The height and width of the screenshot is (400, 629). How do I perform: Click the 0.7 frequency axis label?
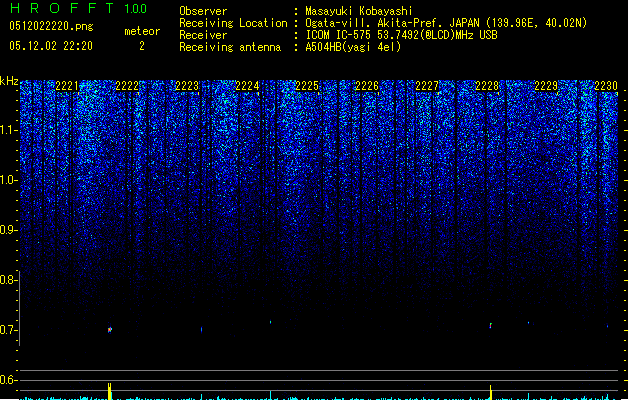point(8,330)
